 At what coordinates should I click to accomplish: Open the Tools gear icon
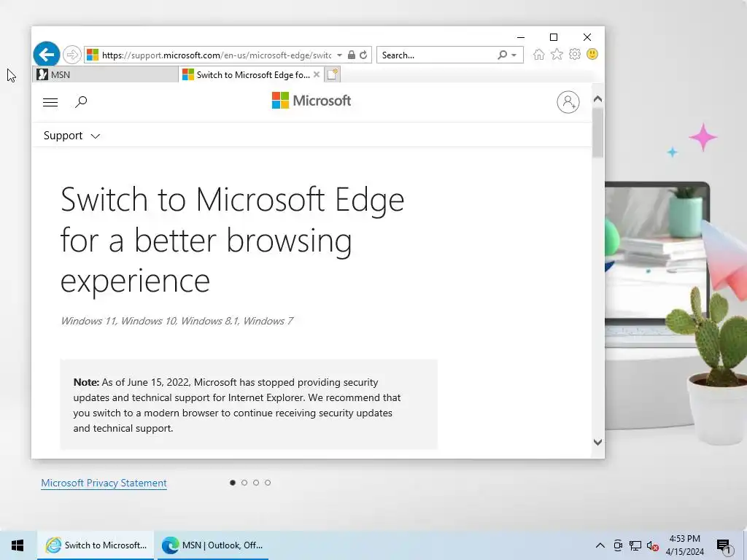(x=575, y=54)
